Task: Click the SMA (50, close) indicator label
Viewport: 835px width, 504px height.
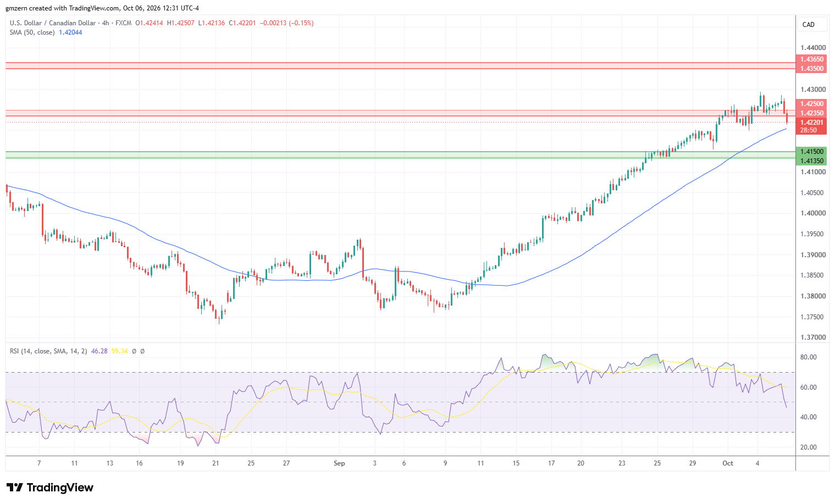Action: point(32,32)
